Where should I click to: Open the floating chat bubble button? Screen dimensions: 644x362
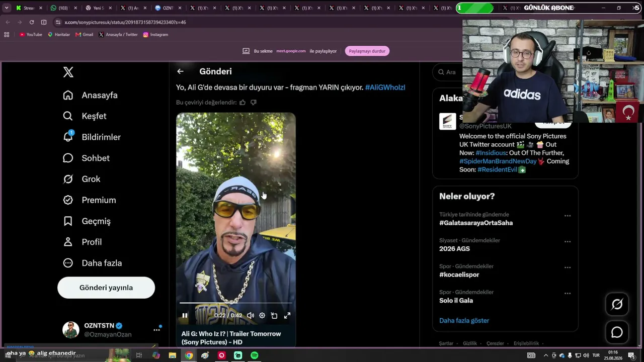coord(617,332)
